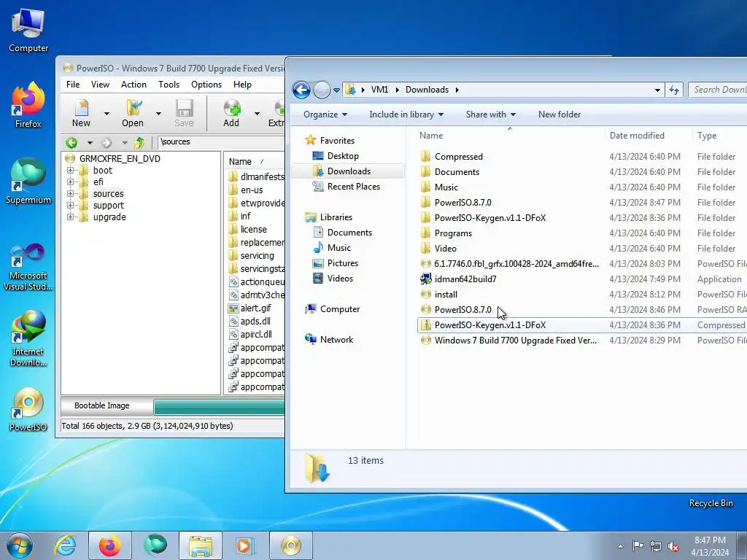The height and width of the screenshot is (560, 747).
Task: Open PowerISO Tools menu
Action: tap(169, 85)
